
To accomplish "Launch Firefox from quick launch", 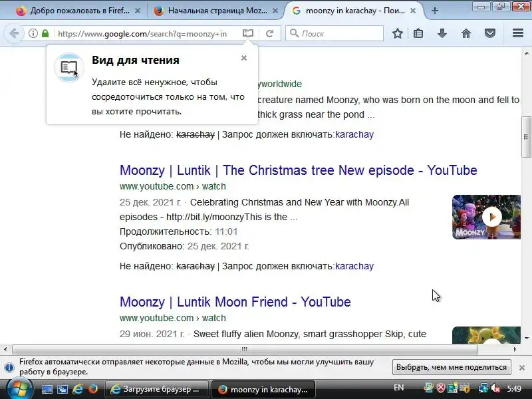I will pyautogui.click(x=92, y=390).
